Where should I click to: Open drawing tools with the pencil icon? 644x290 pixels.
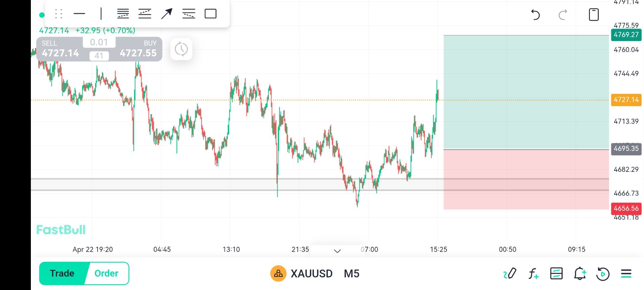510,274
